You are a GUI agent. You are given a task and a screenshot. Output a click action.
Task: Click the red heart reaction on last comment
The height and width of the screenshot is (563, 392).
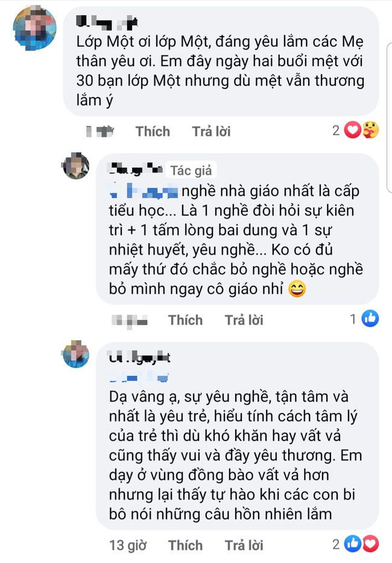tap(370, 544)
